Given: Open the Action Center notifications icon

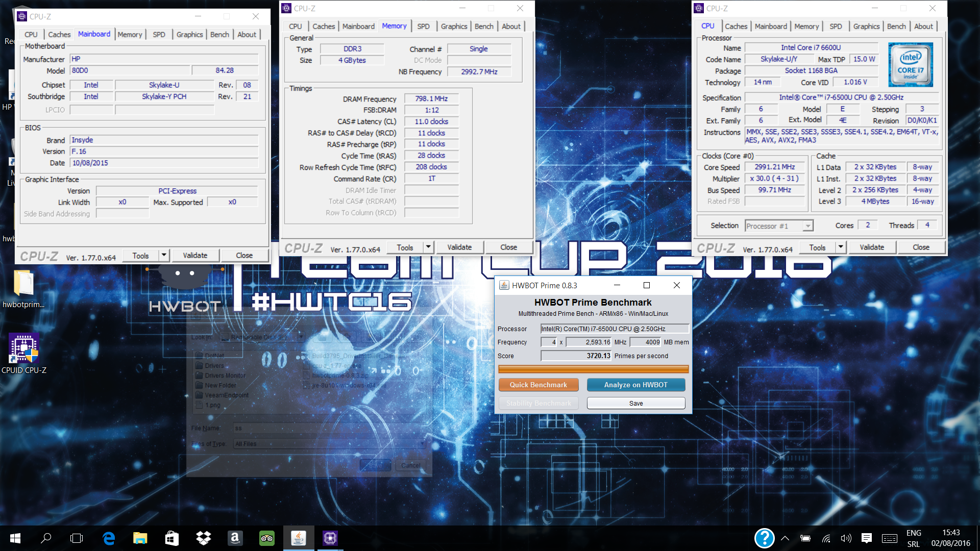Looking at the screenshot, I should pos(867,538).
